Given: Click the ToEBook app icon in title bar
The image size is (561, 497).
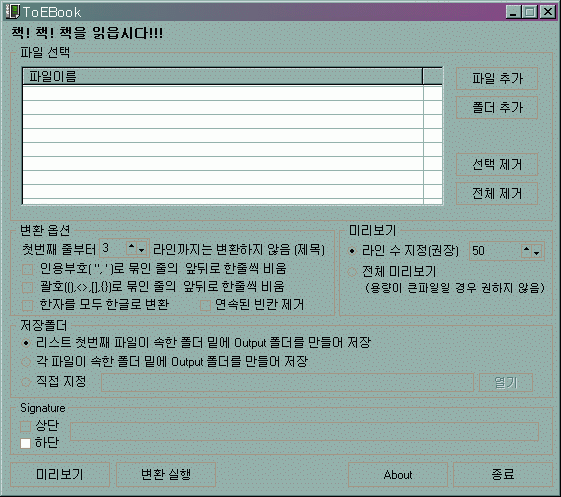Looking at the screenshot, I should (x=13, y=12).
